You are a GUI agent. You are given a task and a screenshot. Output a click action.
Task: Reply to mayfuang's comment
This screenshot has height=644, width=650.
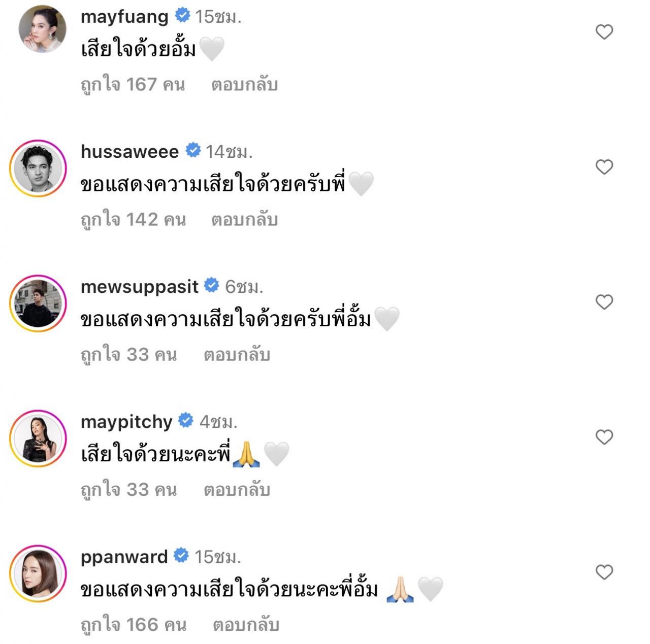(x=244, y=85)
